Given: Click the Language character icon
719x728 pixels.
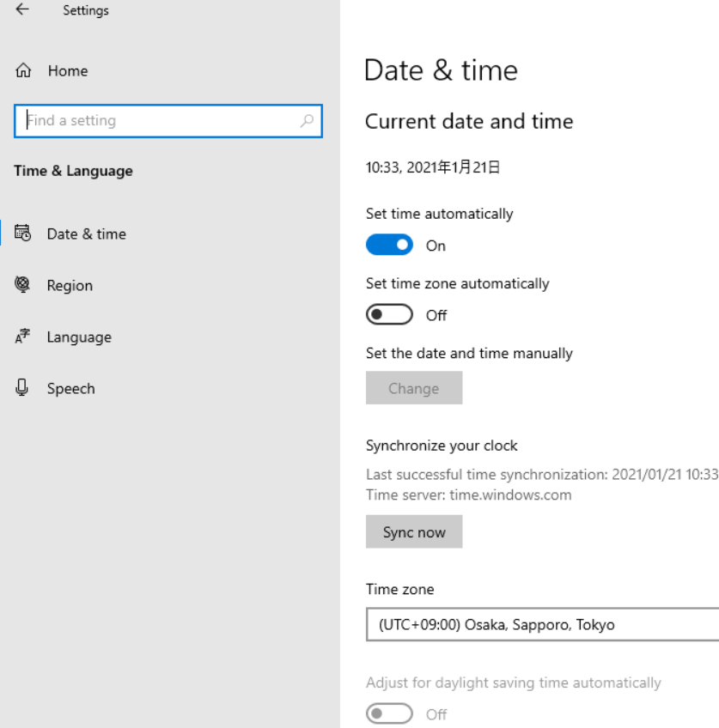Looking at the screenshot, I should pyautogui.click(x=23, y=337).
